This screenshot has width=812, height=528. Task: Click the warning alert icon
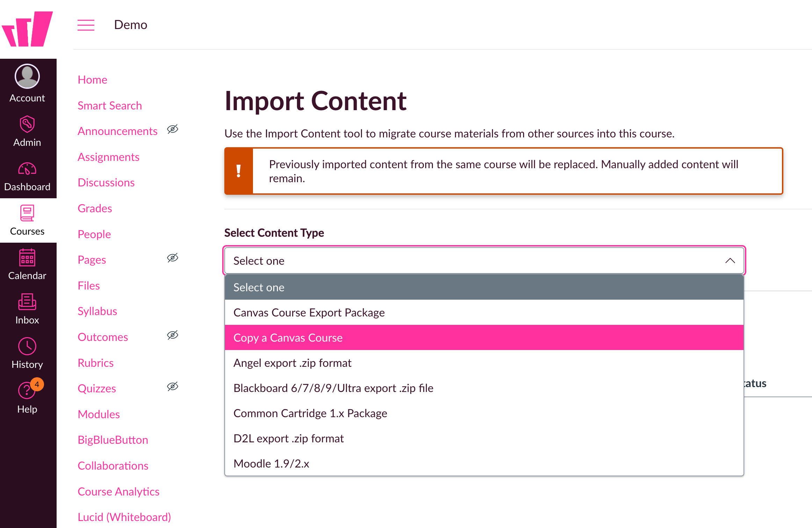tap(239, 171)
